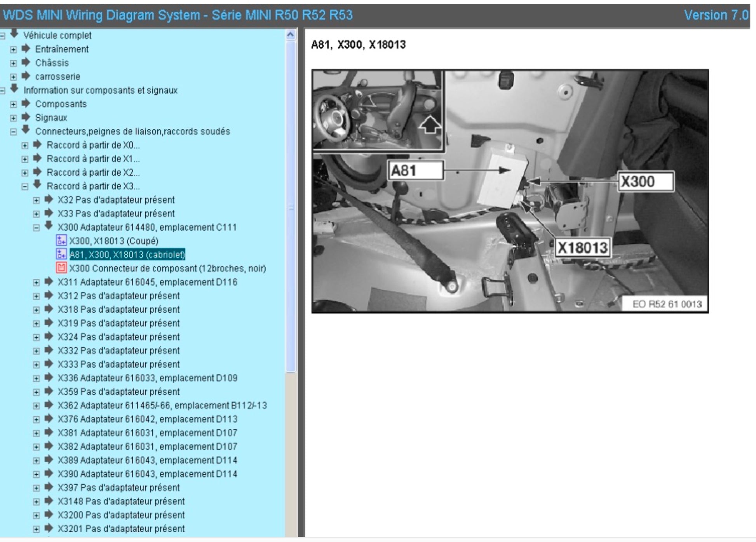Viewport: 756px width, 542px height.
Task: Click the X18013 label in the photo
Action: [x=582, y=248]
